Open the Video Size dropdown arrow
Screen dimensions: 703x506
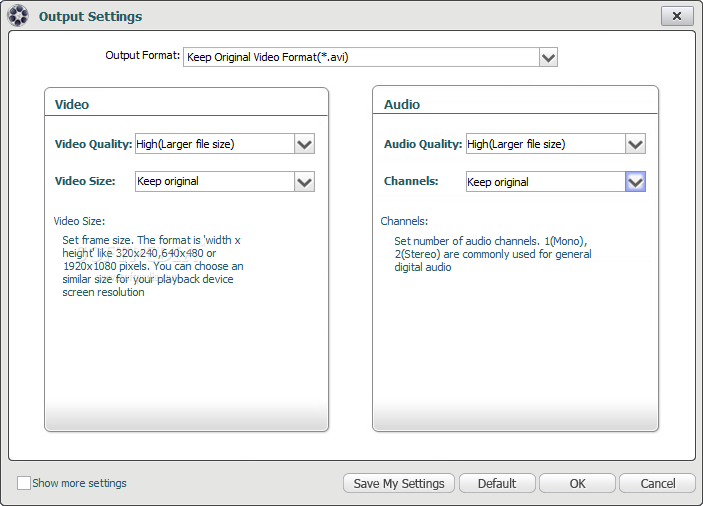pyautogui.click(x=304, y=182)
